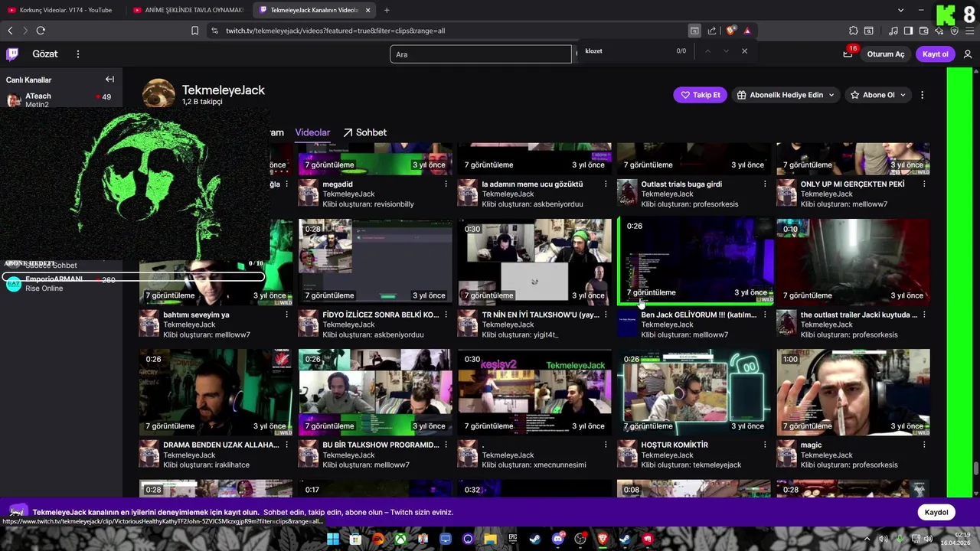Image resolution: width=980 pixels, height=551 pixels.
Task: Open Windows Start menu
Action: click(333, 539)
